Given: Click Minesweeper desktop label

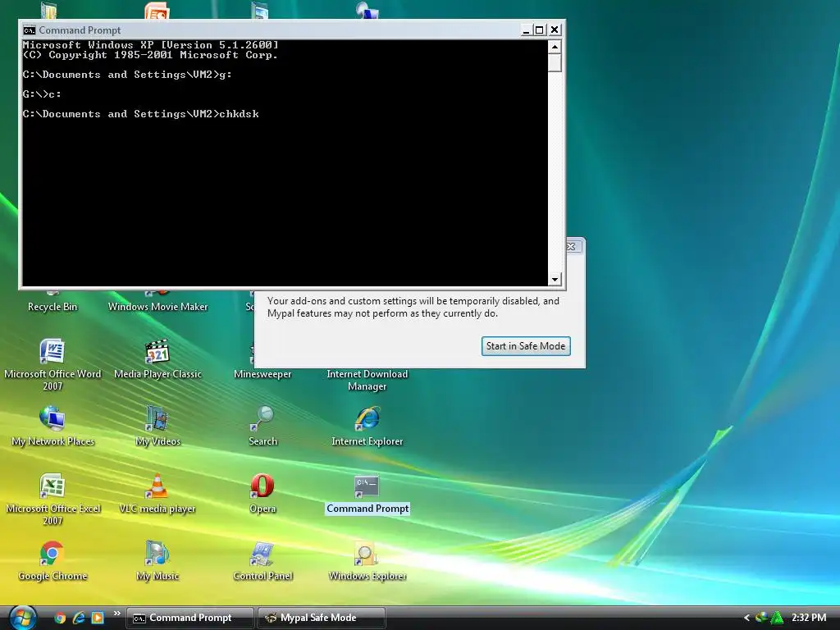Looking at the screenshot, I should coord(262,374).
